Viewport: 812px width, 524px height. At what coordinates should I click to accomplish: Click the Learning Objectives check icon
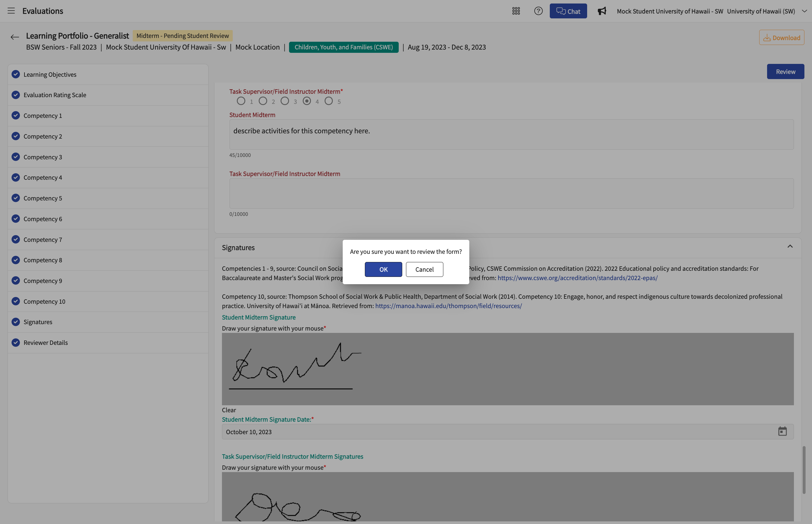coord(16,74)
